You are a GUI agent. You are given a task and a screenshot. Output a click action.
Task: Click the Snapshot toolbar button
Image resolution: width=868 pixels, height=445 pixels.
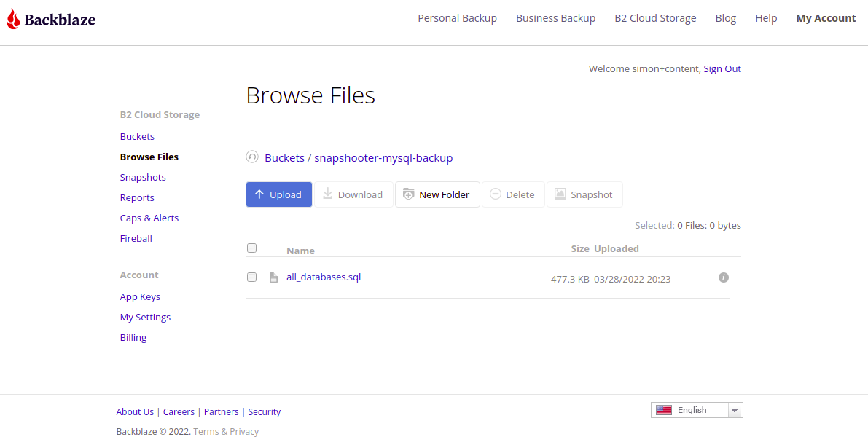(x=584, y=194)
